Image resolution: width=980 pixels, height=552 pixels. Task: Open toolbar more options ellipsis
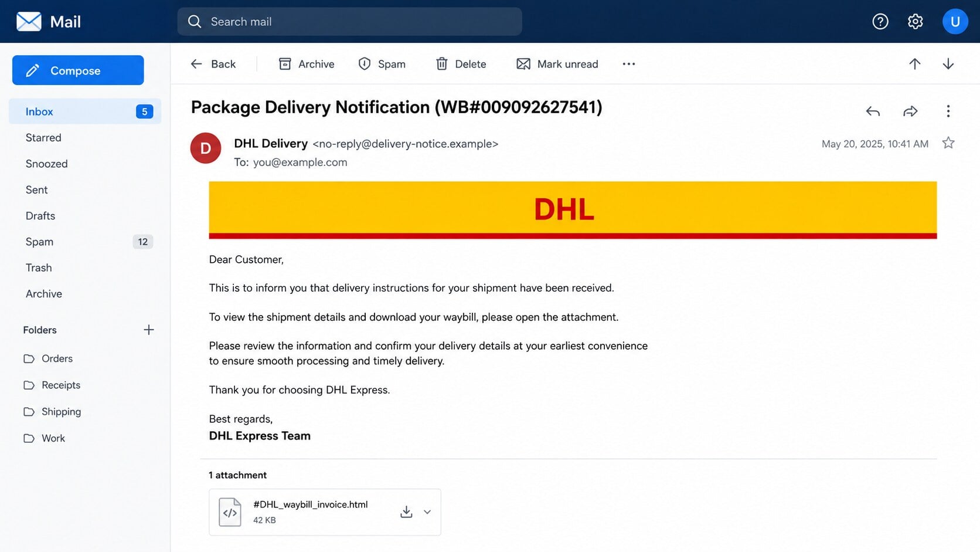(629, 64)
